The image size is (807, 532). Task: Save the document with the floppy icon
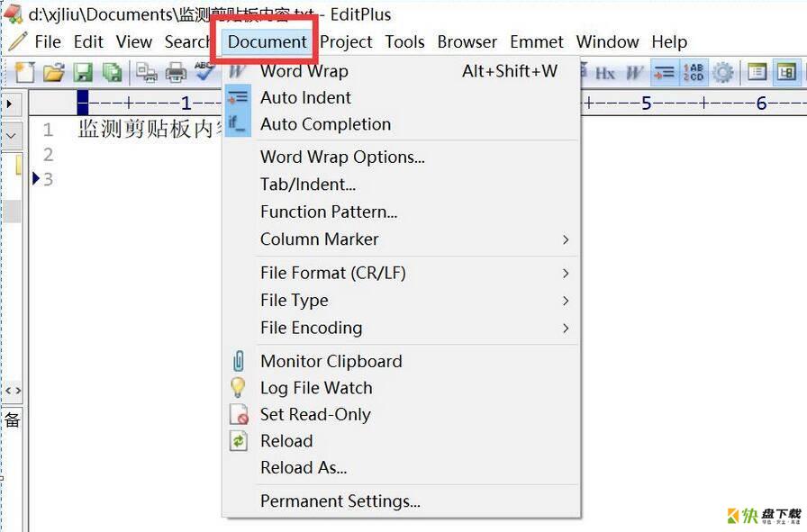tap(83, 72)
